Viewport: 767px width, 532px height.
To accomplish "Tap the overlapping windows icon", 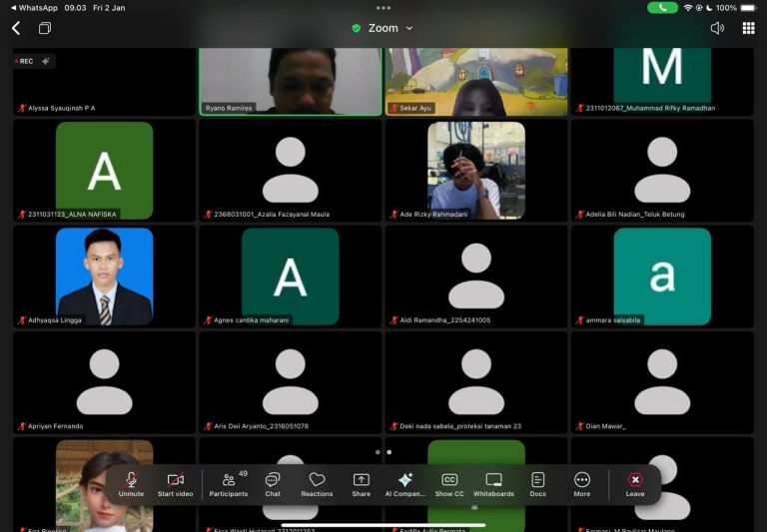I will (x=45, y=28).
